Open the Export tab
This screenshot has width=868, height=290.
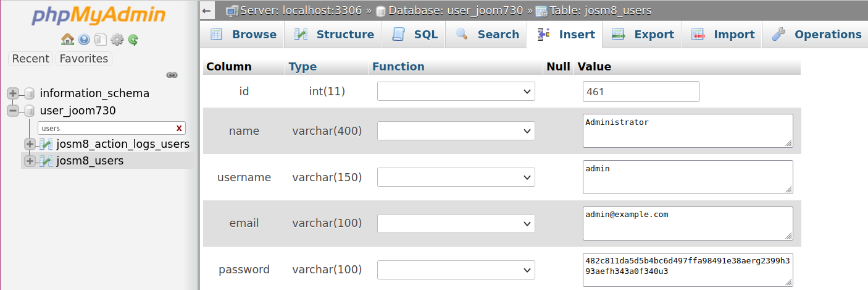pyautogui.click(x=643, y=35)
